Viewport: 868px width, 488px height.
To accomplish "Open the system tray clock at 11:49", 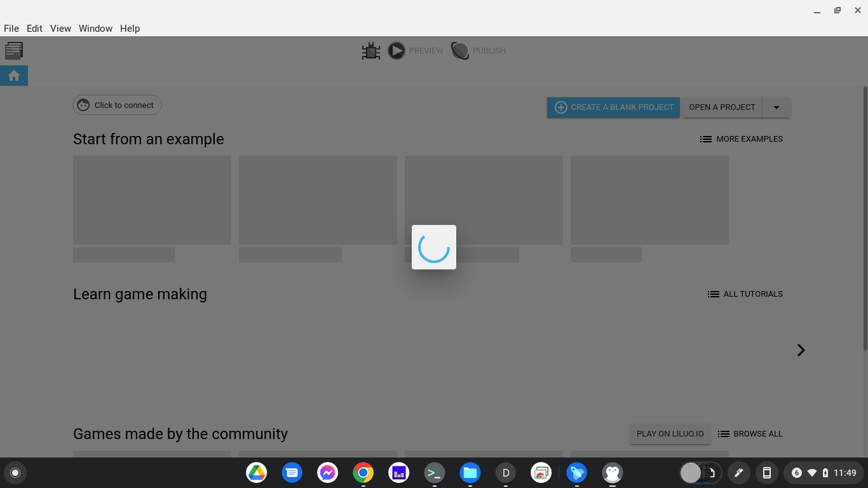I will [845, 473].
